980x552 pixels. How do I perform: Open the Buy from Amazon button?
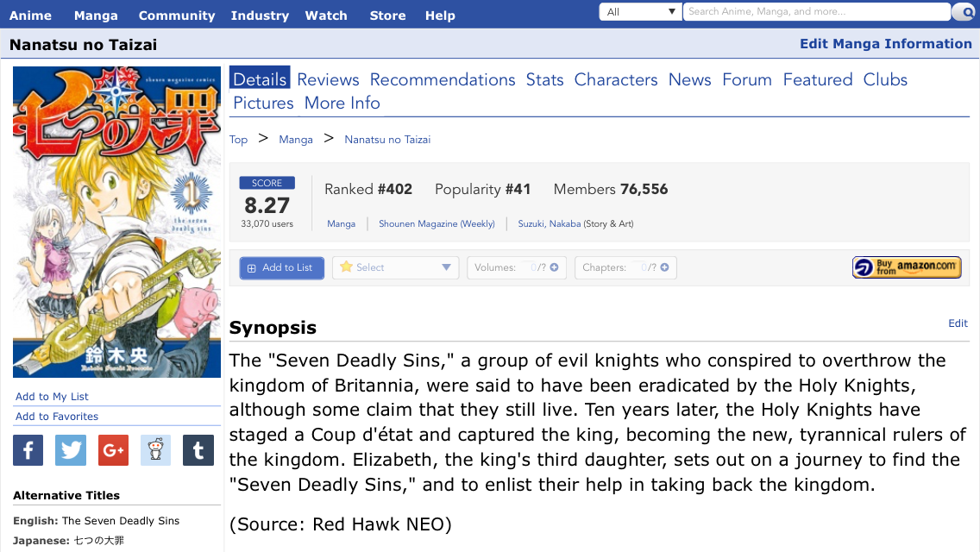[907, 267]
